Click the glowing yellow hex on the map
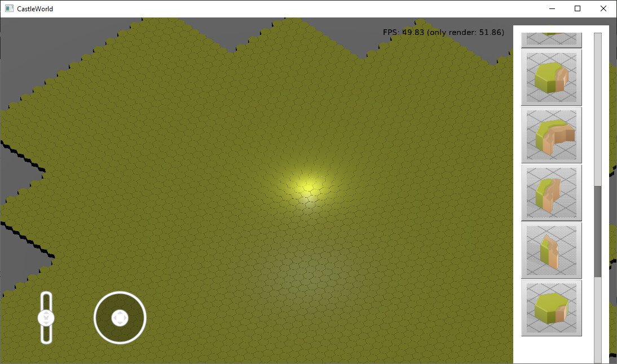The image size is (617, 364). (x=307, y=185)
